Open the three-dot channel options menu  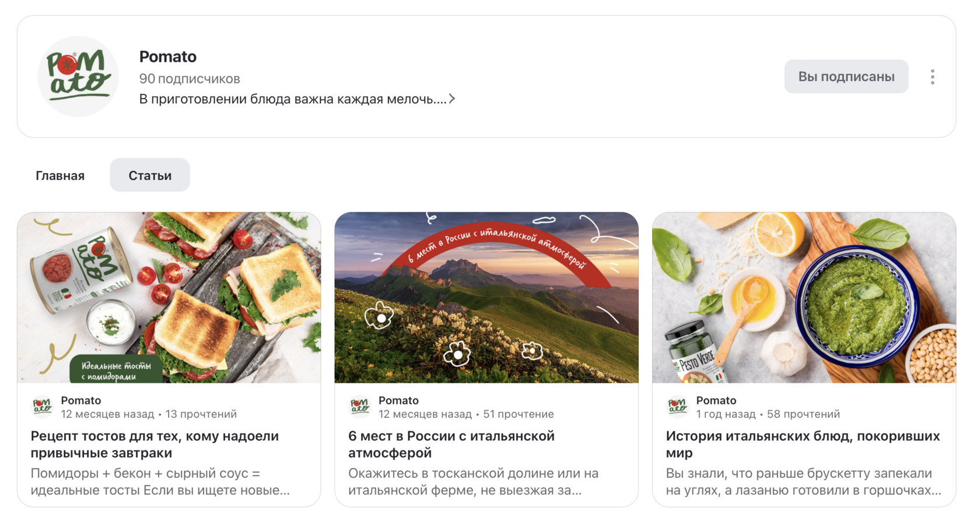(x=932, y=77)
